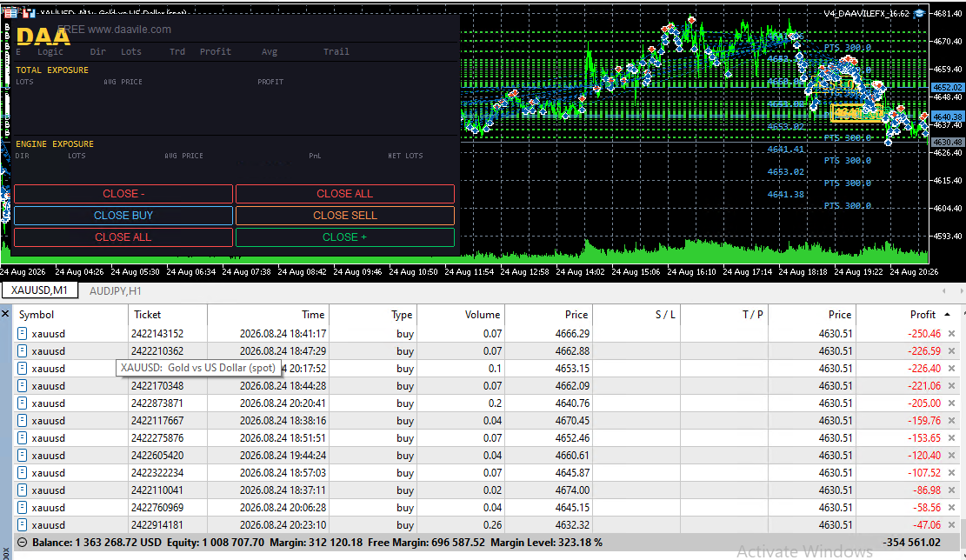The image size is (966, 560).
Task: Click the trade icon for ticket 2422760969
Action: pyautogui.click(x=23, y=508)
